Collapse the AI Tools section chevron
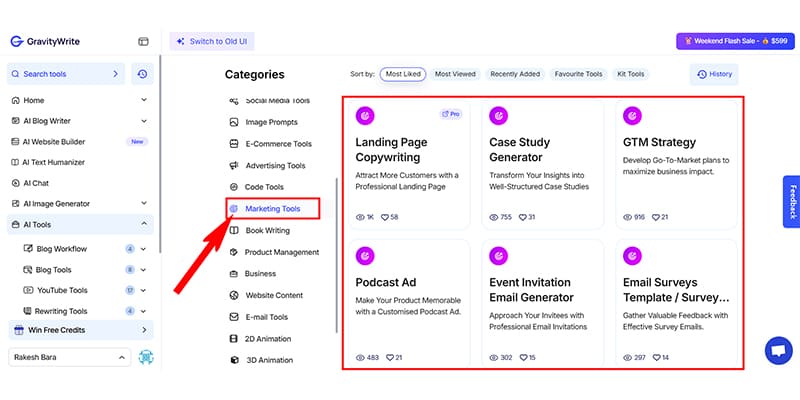The height and width of the screenshot is (400, 800). [144, 224]
